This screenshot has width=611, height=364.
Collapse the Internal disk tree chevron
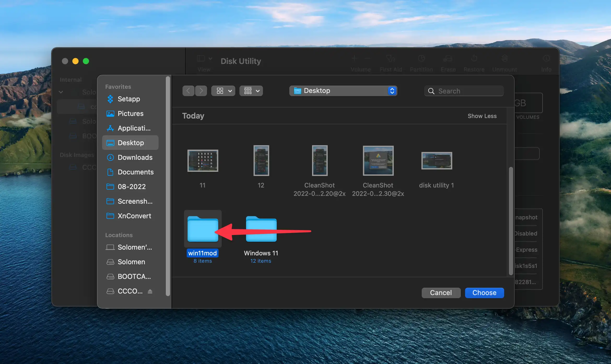[x=61, y=92]
